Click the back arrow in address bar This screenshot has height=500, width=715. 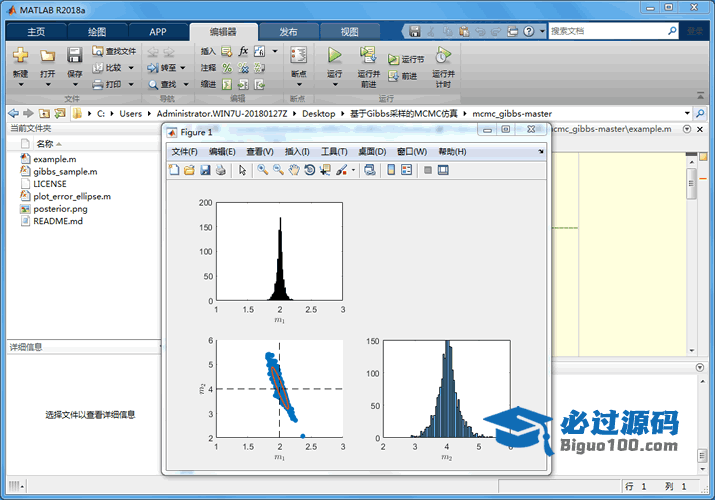13,113
